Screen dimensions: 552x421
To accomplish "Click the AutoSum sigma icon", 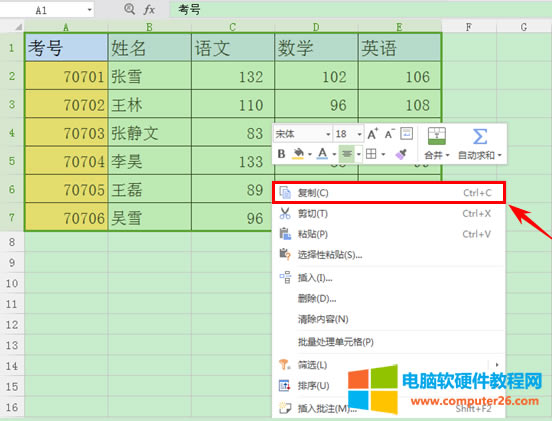I will [x=479, y=136].
